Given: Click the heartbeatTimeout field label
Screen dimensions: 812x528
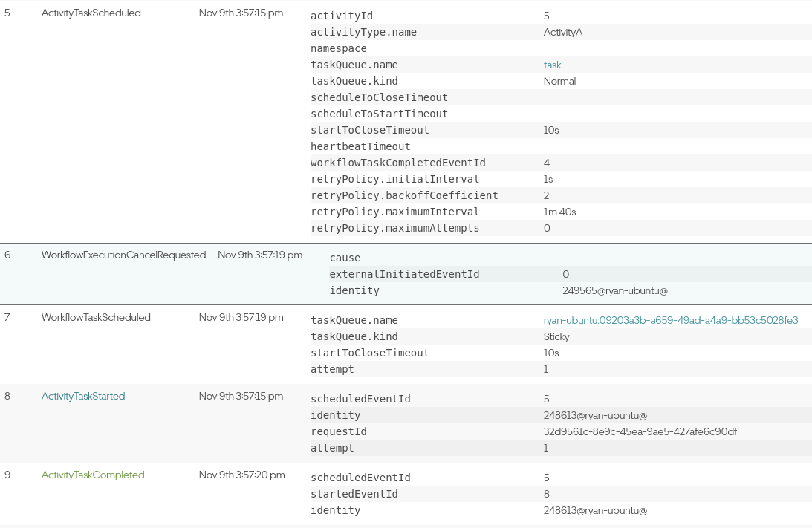Looking at the screenshot, I should pyautogui.click(x=360, y=146).
